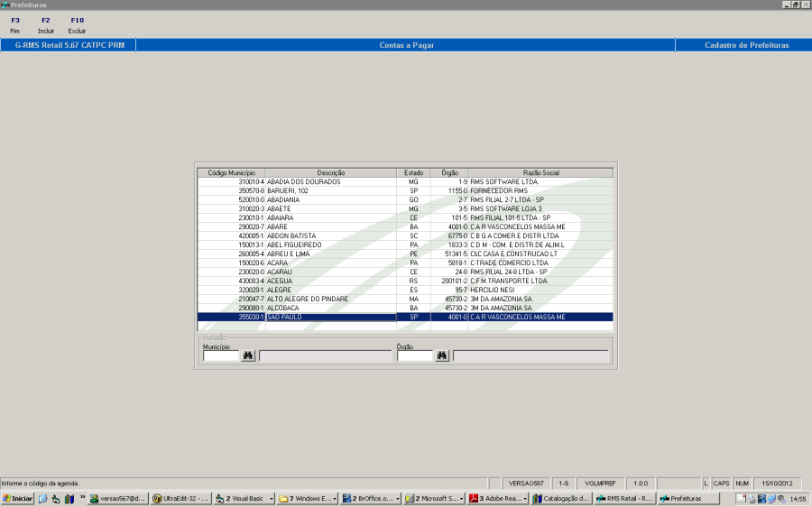This screenshot has width=812, height=507.
Task: Click the NUM status bar indicator
Action: (x=743, y=484)
